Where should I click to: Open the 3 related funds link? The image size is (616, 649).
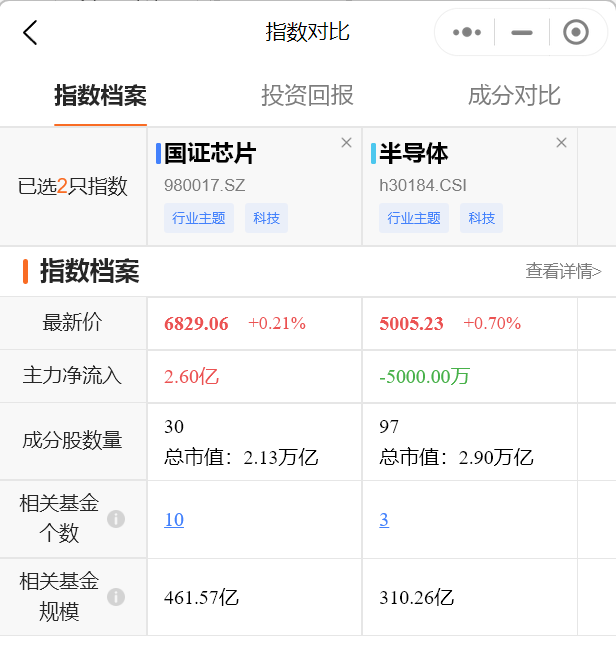[x=384, y=520]
